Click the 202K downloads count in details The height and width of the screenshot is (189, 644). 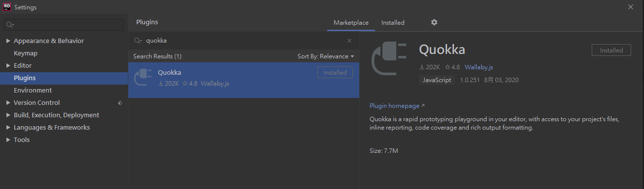click(x=429, y=67)
